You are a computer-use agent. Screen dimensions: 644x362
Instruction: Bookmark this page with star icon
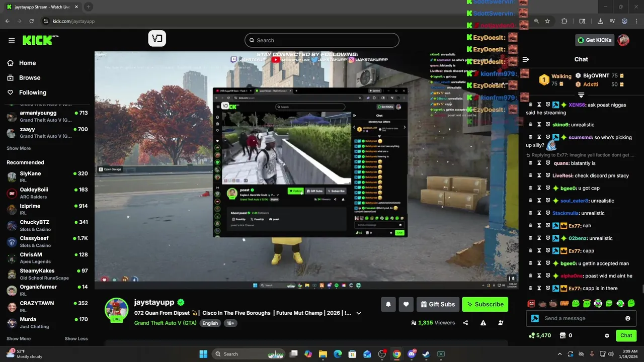[547, 21]
